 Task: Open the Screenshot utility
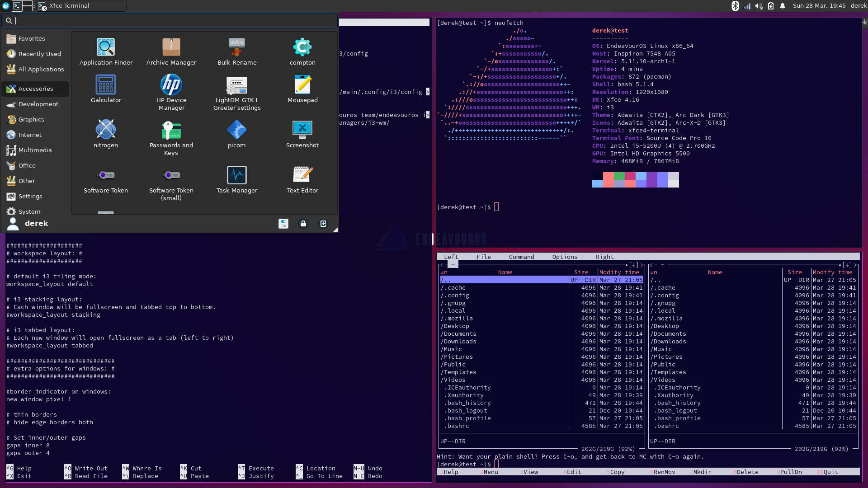(302, 131)
